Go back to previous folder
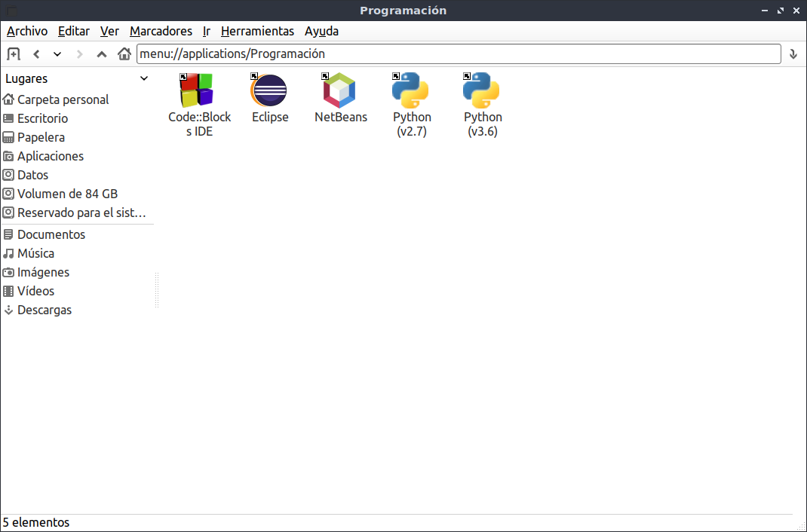The width and height of the screenshot is (807, 532). coord(36,54)
